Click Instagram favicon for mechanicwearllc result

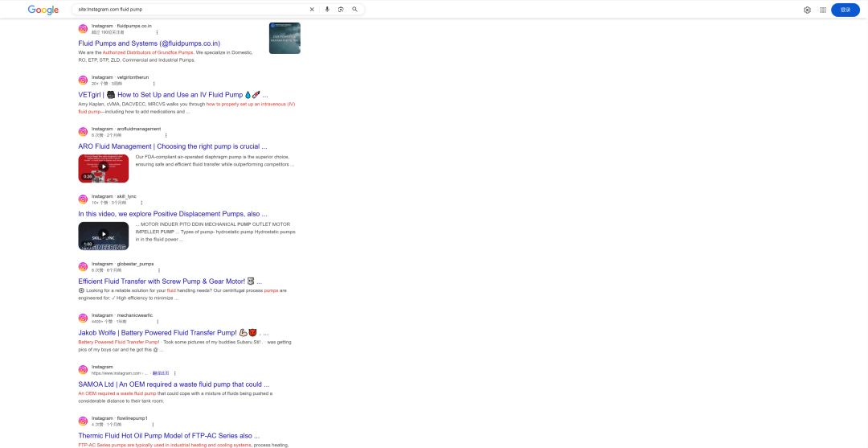(83, 319)
